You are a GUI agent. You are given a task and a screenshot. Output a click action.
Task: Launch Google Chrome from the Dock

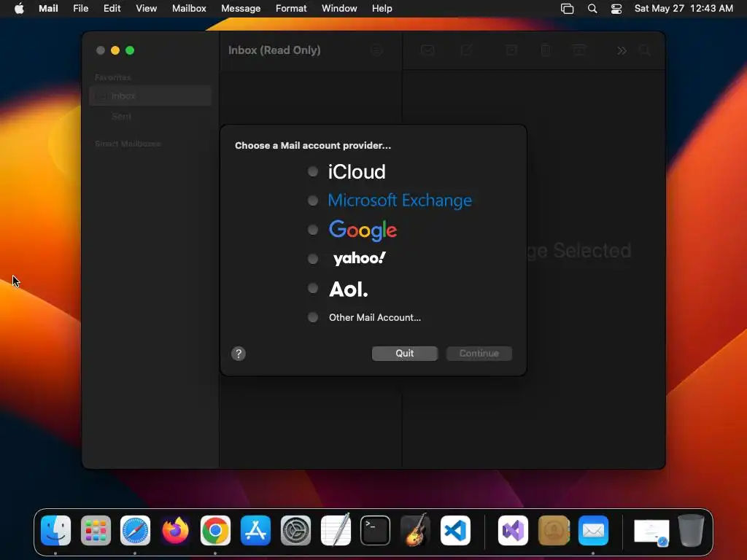[215, 531]
